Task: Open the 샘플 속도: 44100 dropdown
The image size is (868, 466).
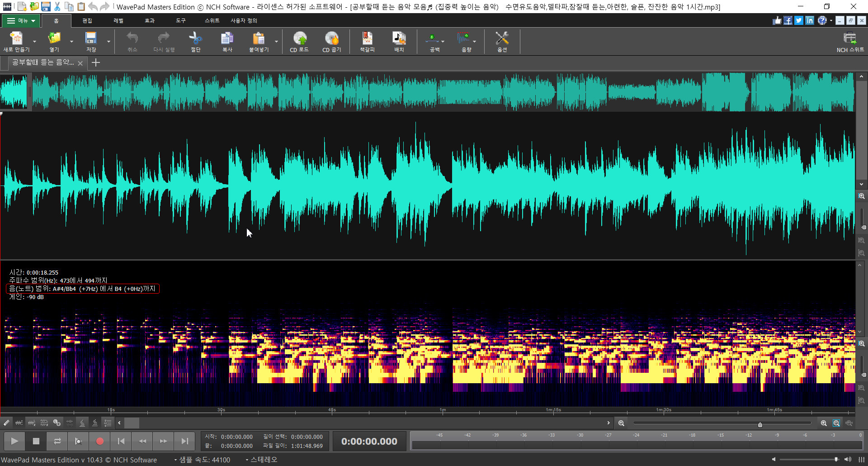Action: [x=202, y=460]
